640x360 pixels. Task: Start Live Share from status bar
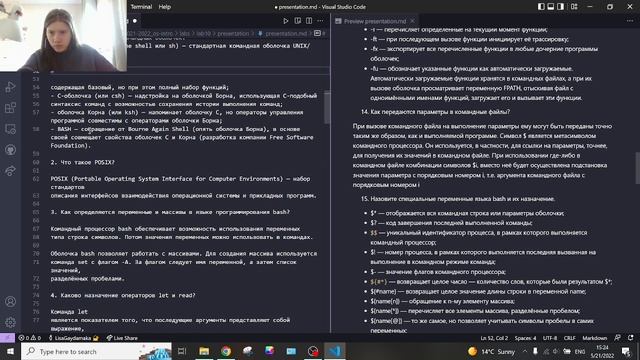(122, 338)
